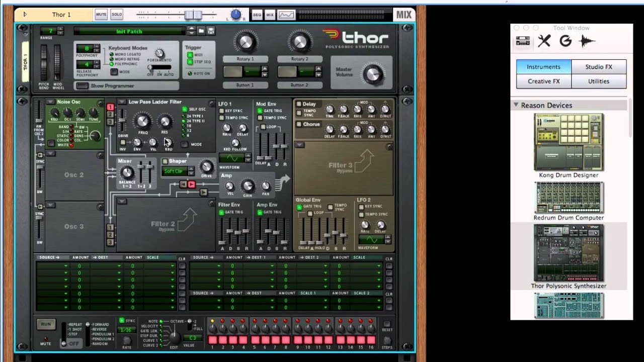Select the waveform icon in Tool Window

pos(587,41)
